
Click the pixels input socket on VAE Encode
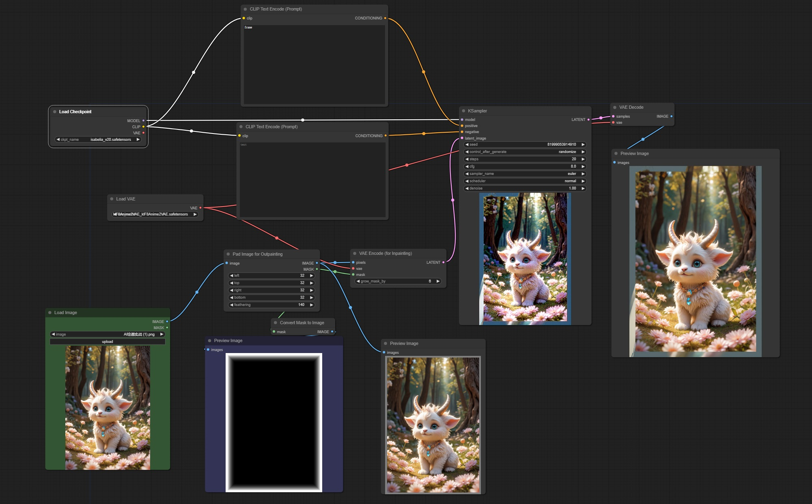pos(353,263)
